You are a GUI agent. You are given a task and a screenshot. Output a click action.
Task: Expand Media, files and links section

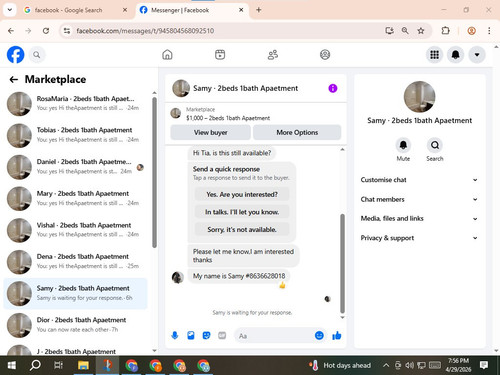pos(419,219)
